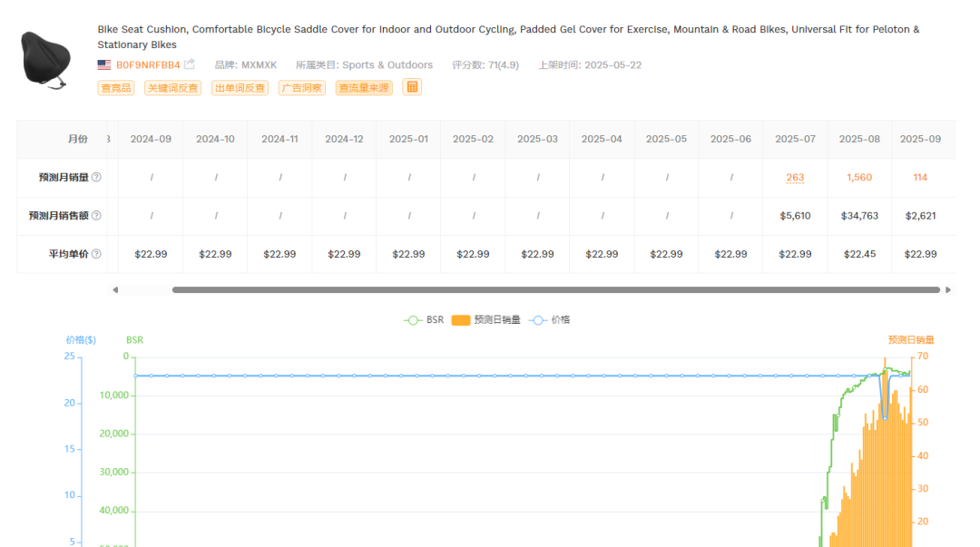Click help icon next to 预测月销售额
980x547 pixels.
96,216
